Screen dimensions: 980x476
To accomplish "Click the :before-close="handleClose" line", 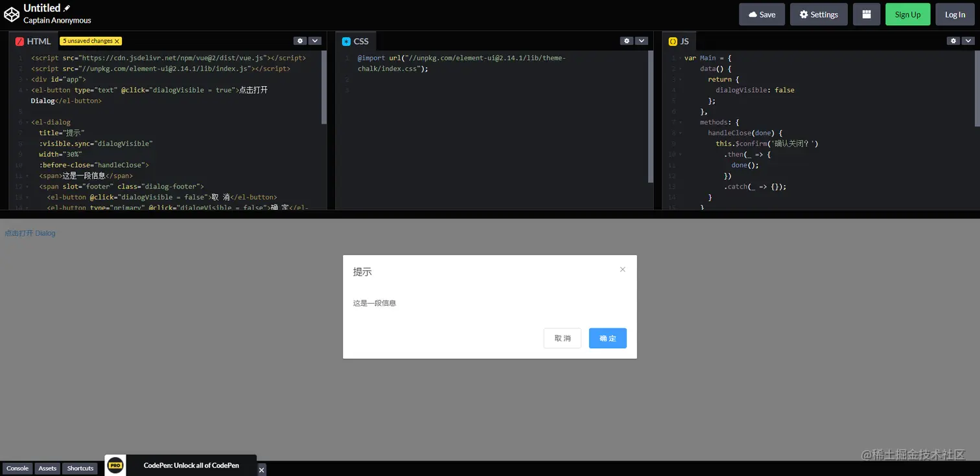I will pos(94,165).
